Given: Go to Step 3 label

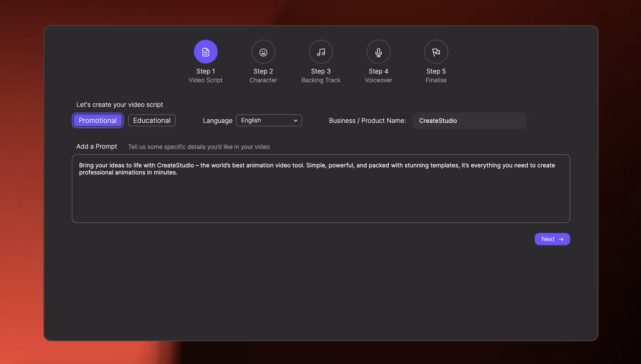Looking at the screenshot, I should (321, 71).
